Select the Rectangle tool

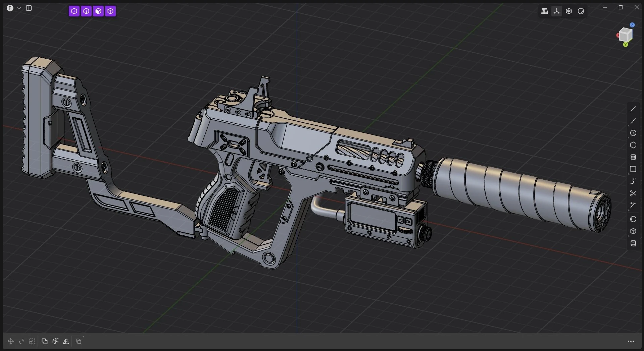pos(633,169)
